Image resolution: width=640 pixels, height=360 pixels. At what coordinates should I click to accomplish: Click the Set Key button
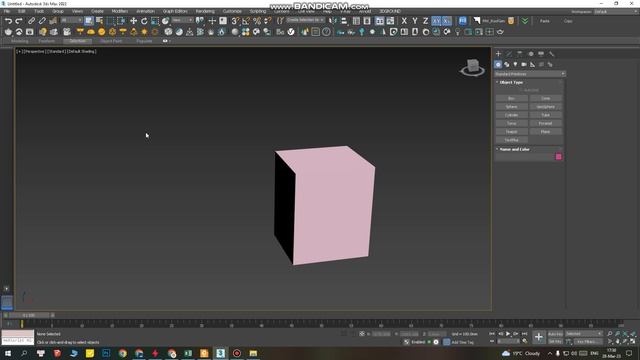pos(556,341)
